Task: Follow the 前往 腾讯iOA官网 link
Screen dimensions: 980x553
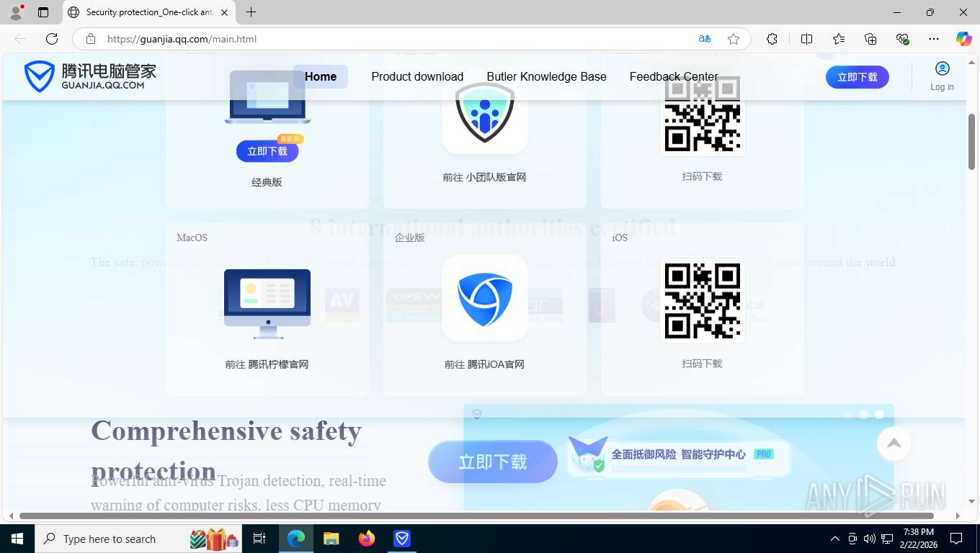Action: pyautogui.click(x=485, y=364)
